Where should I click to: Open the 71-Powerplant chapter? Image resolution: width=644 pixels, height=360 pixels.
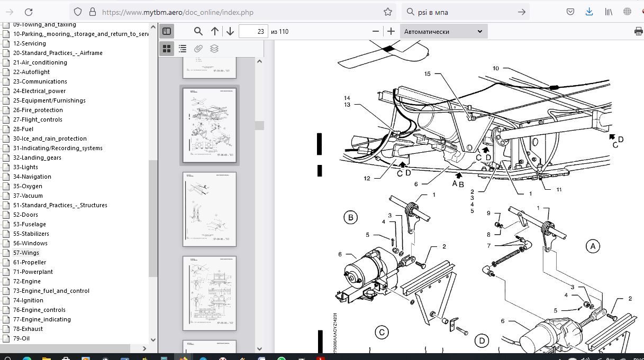tap(33, 272)
